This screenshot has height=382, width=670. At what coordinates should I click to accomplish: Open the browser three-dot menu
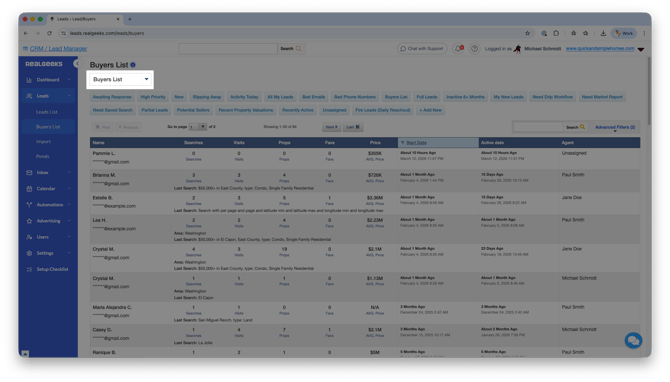[644, 33]
